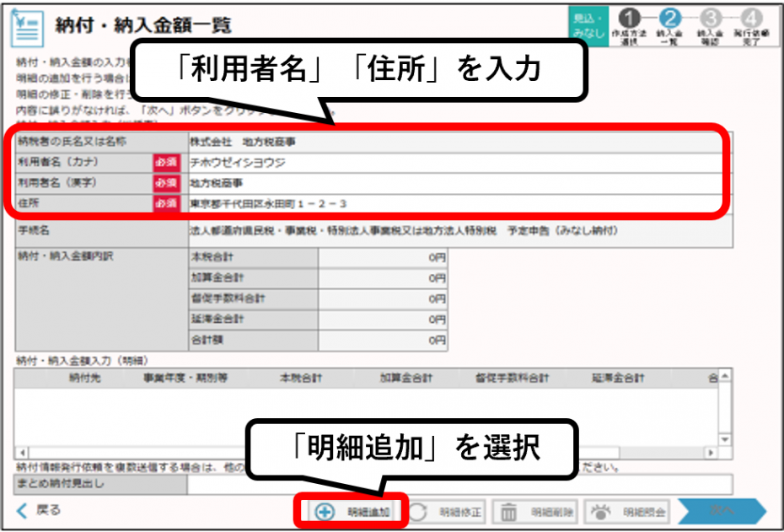The height and width of the screenshot is (532, 784).
Task: Click highlighted step 2 circle 納入金一覧
Action: click(669, 17)
